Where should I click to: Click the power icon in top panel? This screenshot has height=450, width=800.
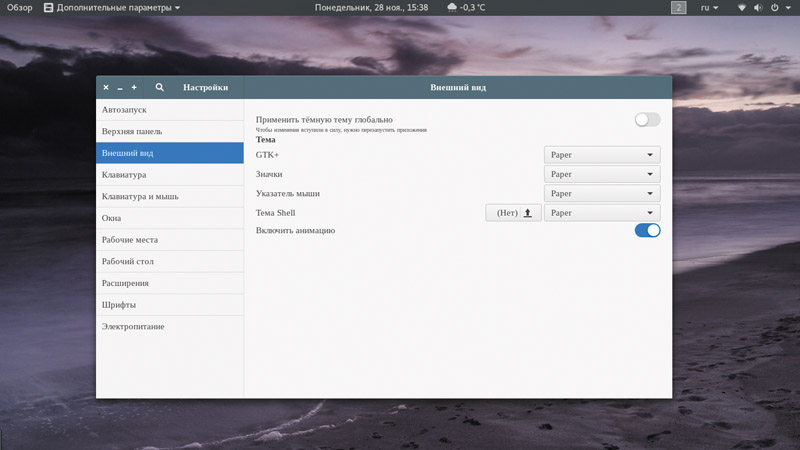point(775,8)
